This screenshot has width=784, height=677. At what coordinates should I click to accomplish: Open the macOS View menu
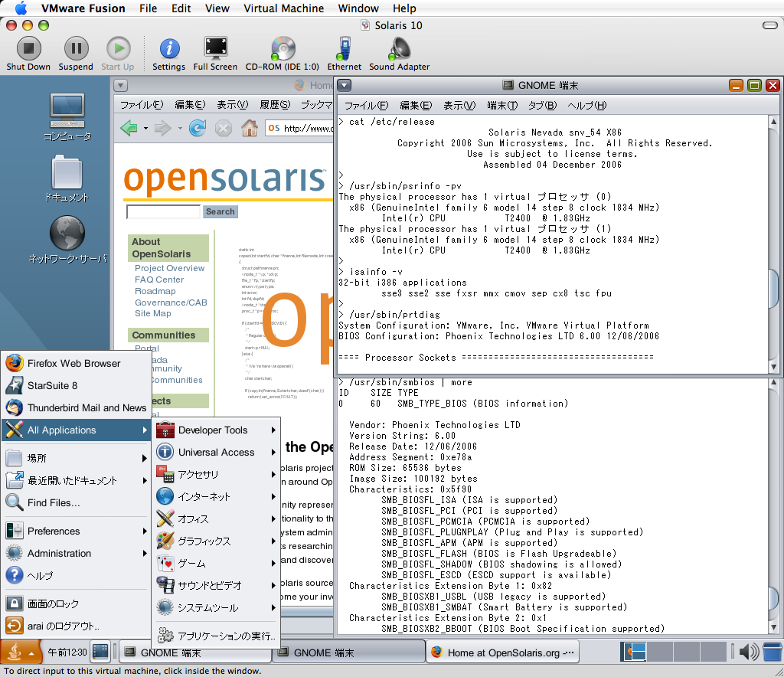click(x=217, y=8)
